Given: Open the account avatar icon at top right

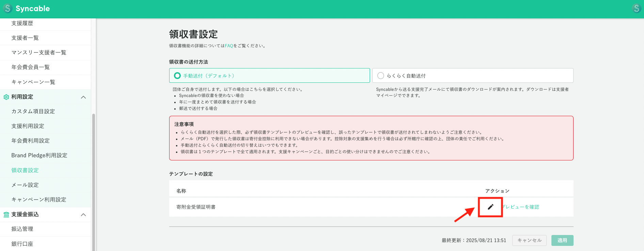Looking at the screenshot, I should coord(636,9).
